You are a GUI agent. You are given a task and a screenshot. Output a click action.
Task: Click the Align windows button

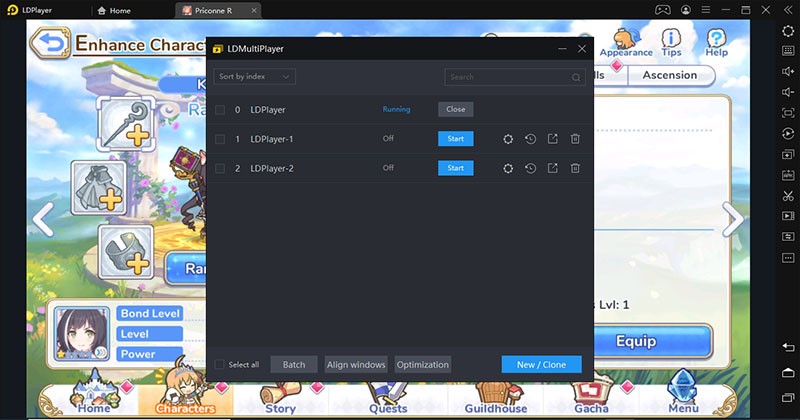click(x=356, y=364)
